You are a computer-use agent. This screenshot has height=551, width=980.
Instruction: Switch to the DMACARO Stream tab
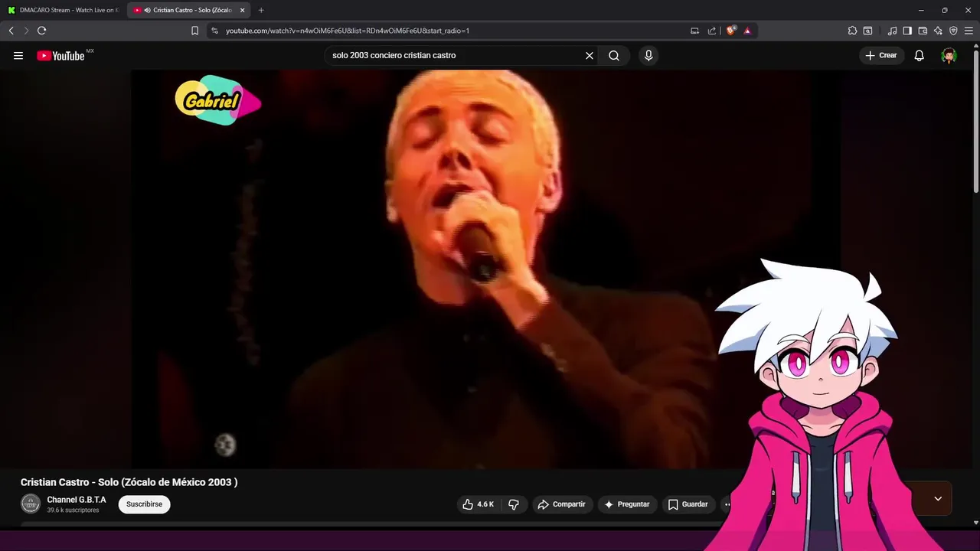click(64, 10)
